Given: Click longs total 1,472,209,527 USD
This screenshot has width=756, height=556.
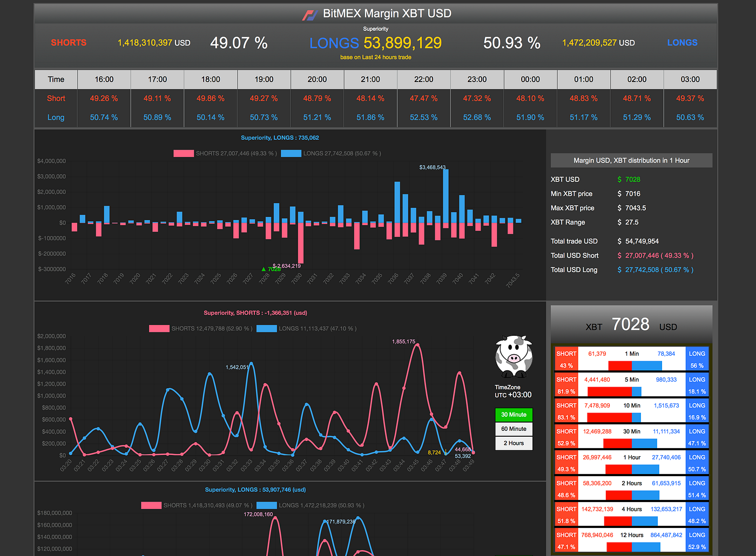Looking at the screenshot, I should 598,43.
